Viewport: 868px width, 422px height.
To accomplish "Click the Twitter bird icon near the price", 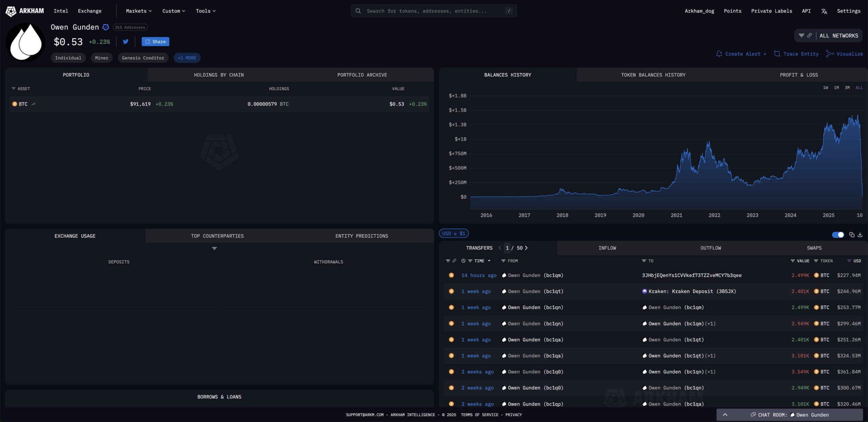I will tap(125, 41).
